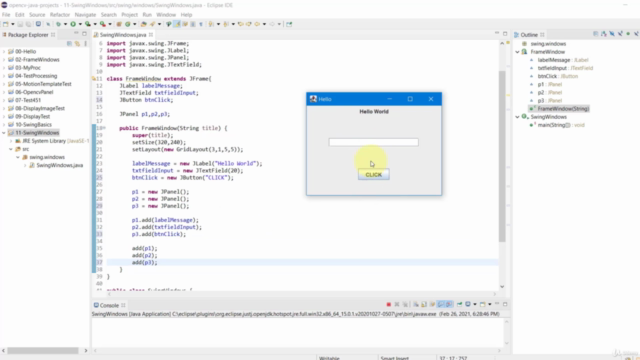This screenshot has width=640, height=360.
Task: Toggle Mark Occurrences in the toolbar
Action: pos(177,24)
